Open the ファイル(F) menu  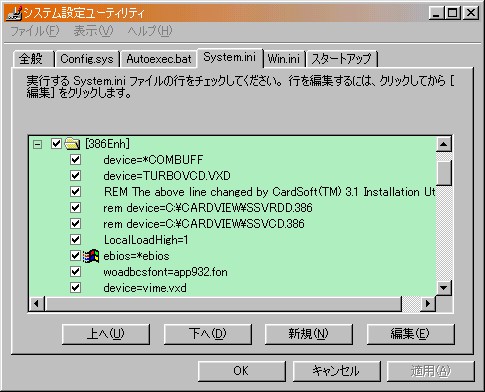point(35,31)
